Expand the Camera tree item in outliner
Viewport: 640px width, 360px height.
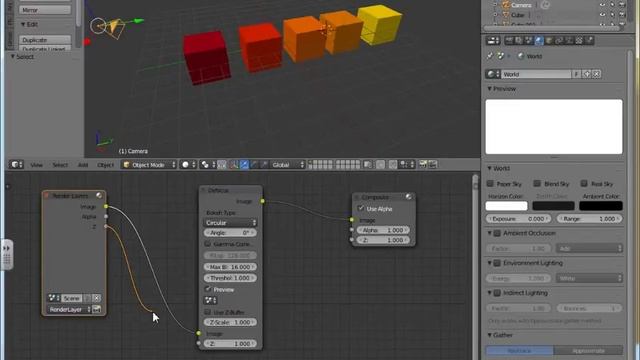click(495, 5)
